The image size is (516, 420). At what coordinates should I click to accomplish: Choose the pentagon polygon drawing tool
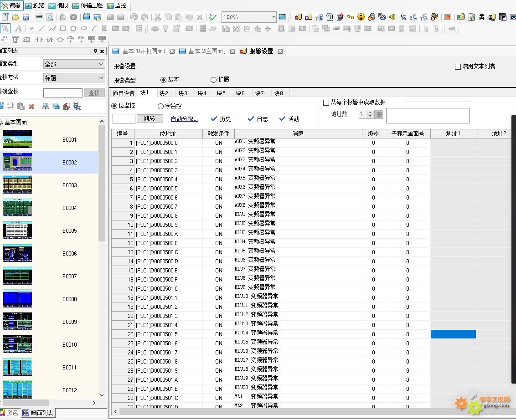coord(73,29)
